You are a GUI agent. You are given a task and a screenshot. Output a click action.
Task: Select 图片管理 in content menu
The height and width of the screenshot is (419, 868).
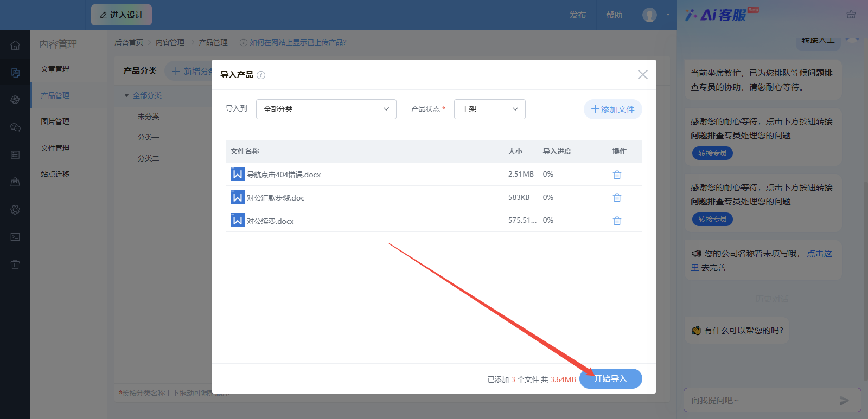[x=55, y=121]
